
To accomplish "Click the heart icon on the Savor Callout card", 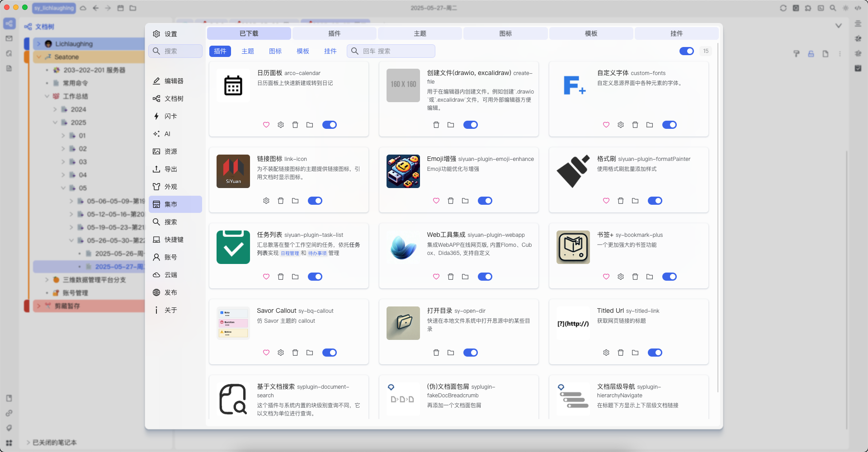I will (266, 353).
